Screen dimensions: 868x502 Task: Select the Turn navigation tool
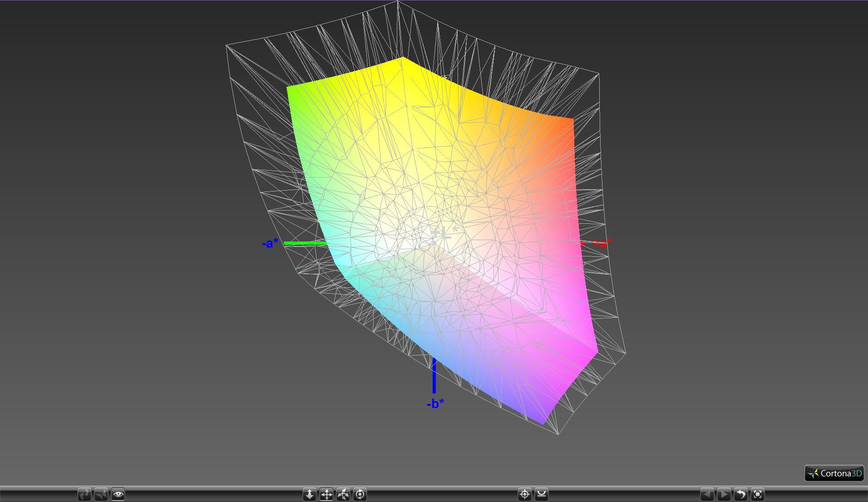pyautogui.click(x=343, y=494)
